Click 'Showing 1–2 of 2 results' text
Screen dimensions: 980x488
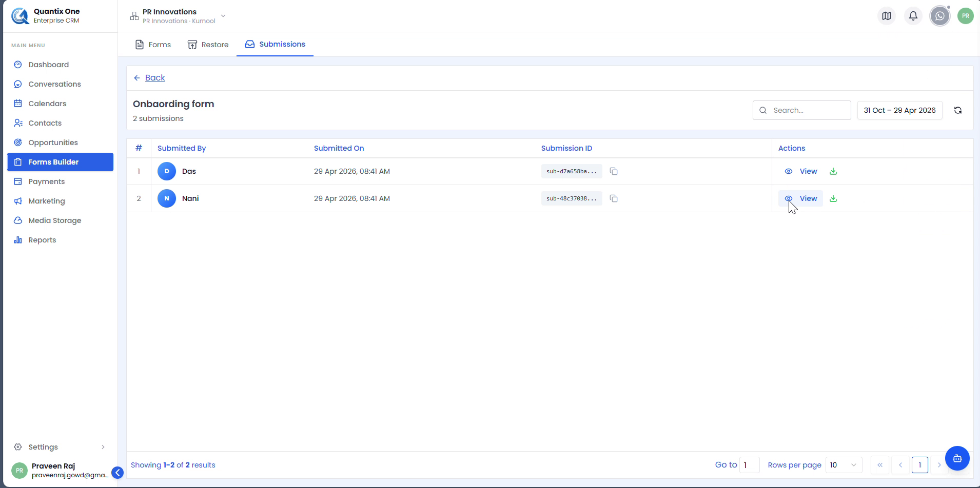coord(173,465)
